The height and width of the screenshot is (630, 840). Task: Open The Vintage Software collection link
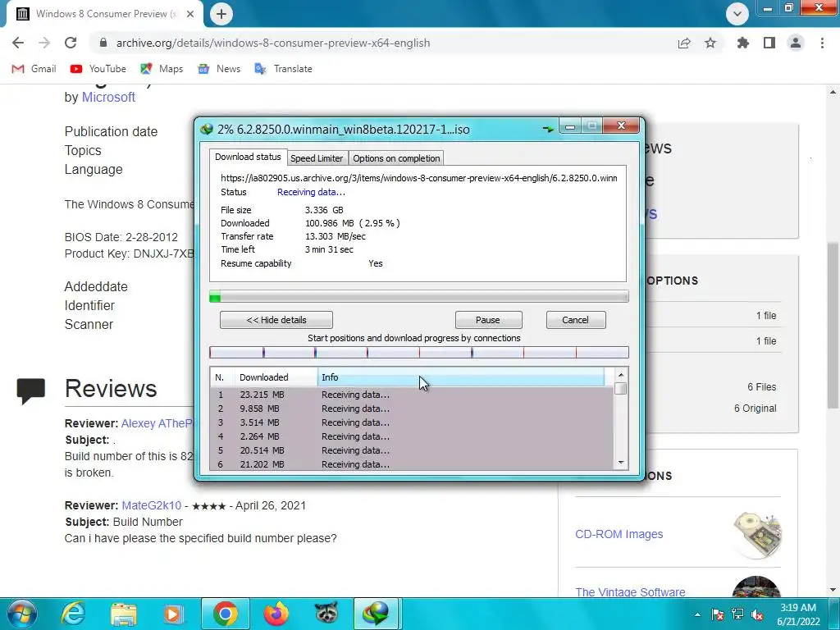[630, 592]
